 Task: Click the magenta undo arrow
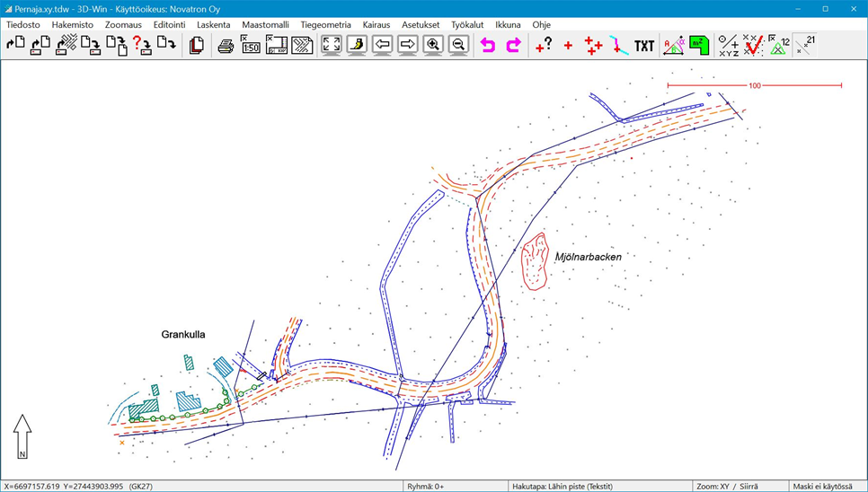[488, 45]
